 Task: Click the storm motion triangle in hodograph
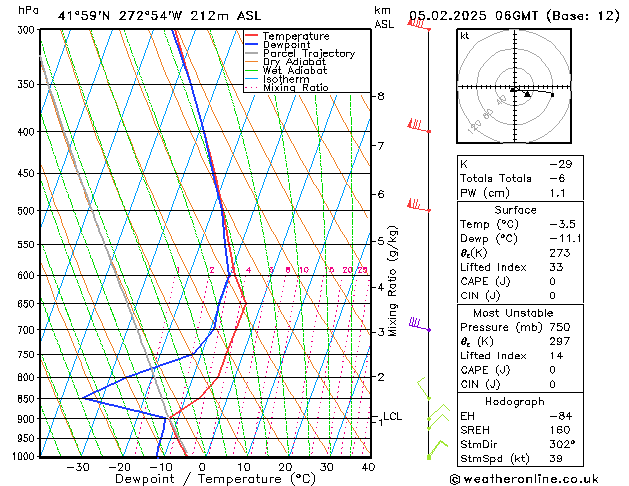point(527,94)
